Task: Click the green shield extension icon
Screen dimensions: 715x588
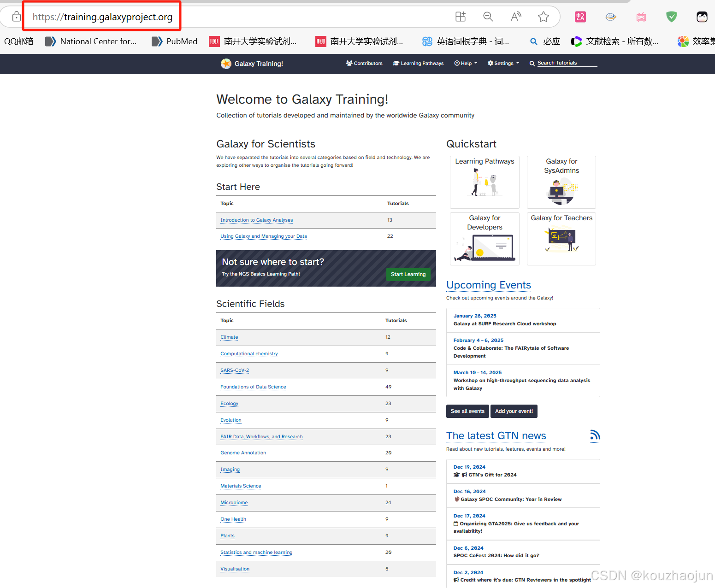Action: (672, 17)
